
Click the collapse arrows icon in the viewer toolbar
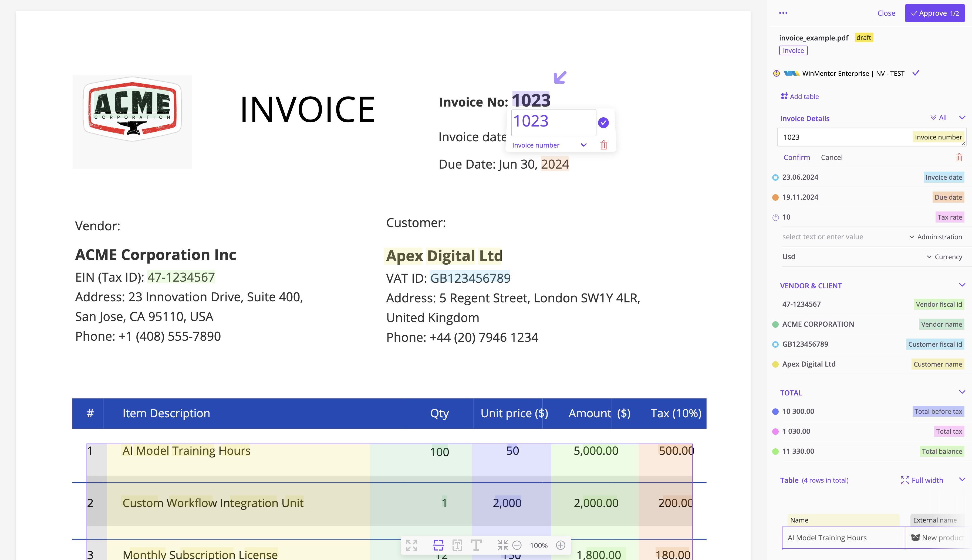point(502,545)
